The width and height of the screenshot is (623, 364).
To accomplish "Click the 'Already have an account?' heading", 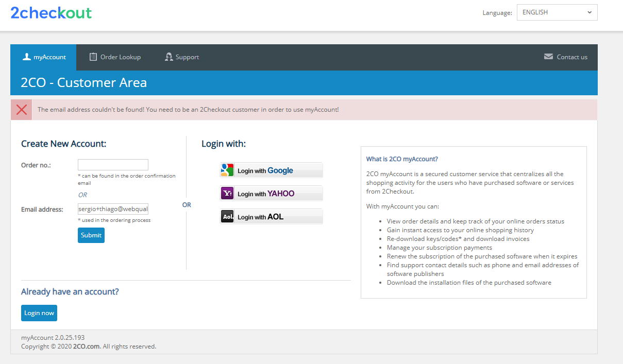I will click(x=70, y=292).
